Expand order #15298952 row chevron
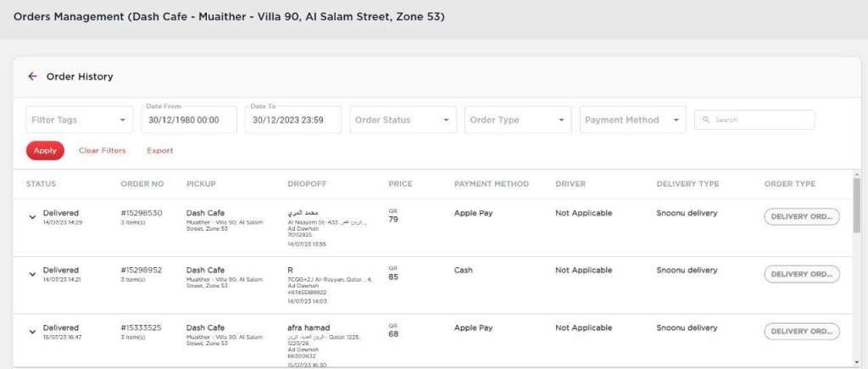 point(32,274)
